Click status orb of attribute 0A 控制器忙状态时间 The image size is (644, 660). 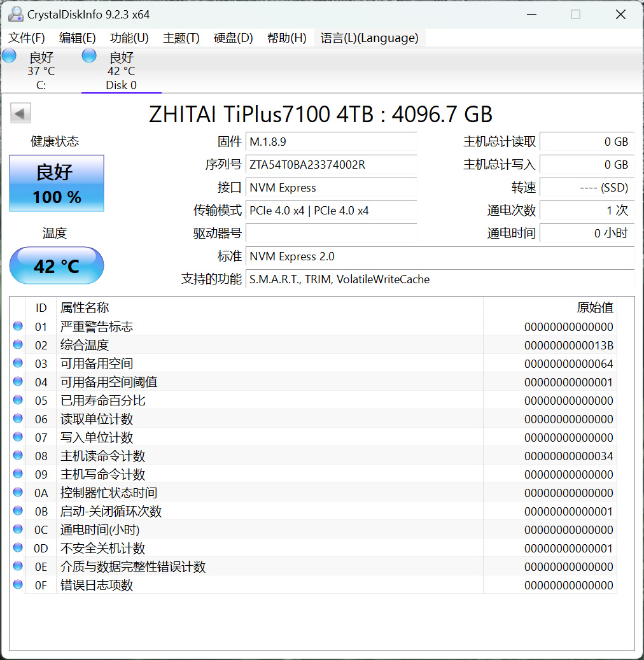click(18, 492)
